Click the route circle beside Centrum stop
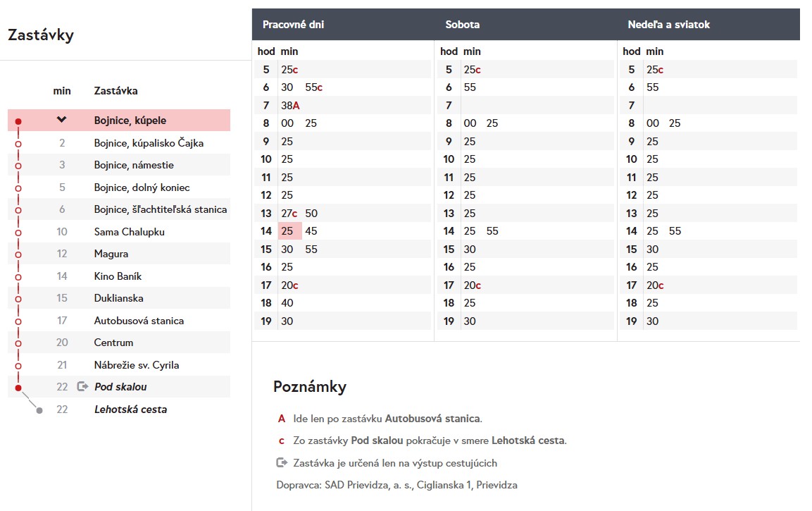 click(18, 343)
